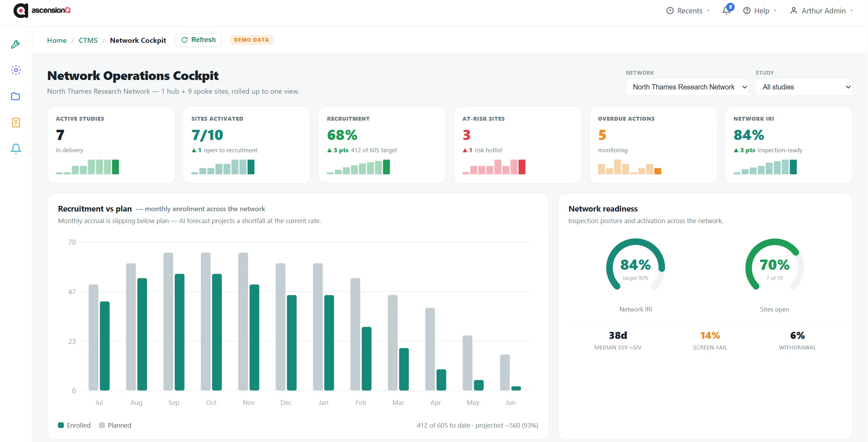The image size is (868, 442).
Task: Open the Network IRI 84% card
Action: (789, 145)
